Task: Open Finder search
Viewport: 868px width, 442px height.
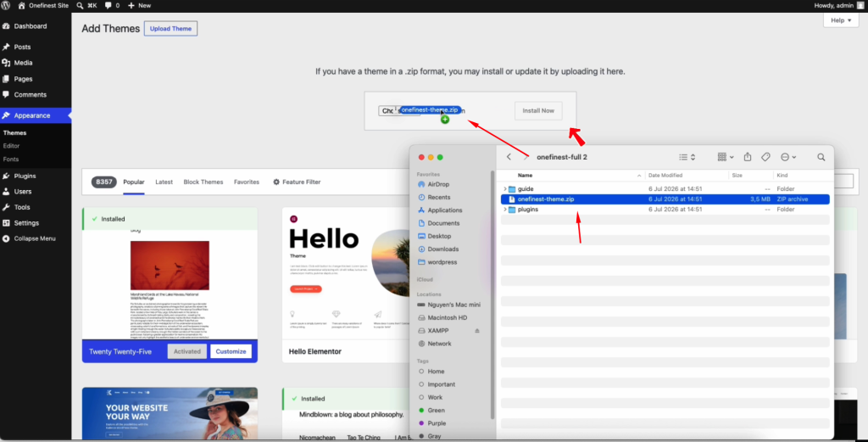Action: tap(821, 157)
